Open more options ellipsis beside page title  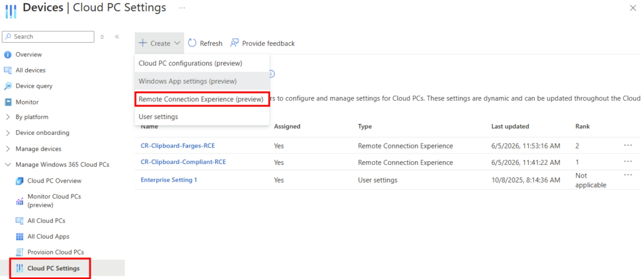(182, 8)
